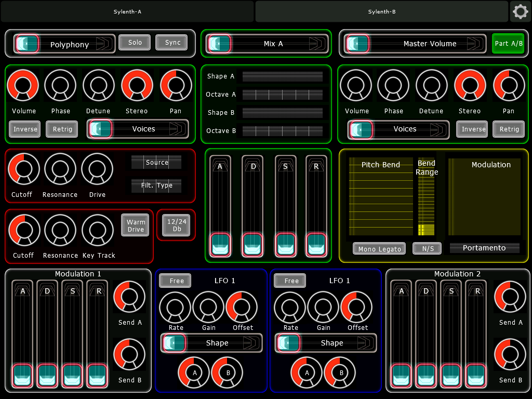Click the left oscillator Phase knob
This screenshot has width=532, height=399.
(60, 85)
